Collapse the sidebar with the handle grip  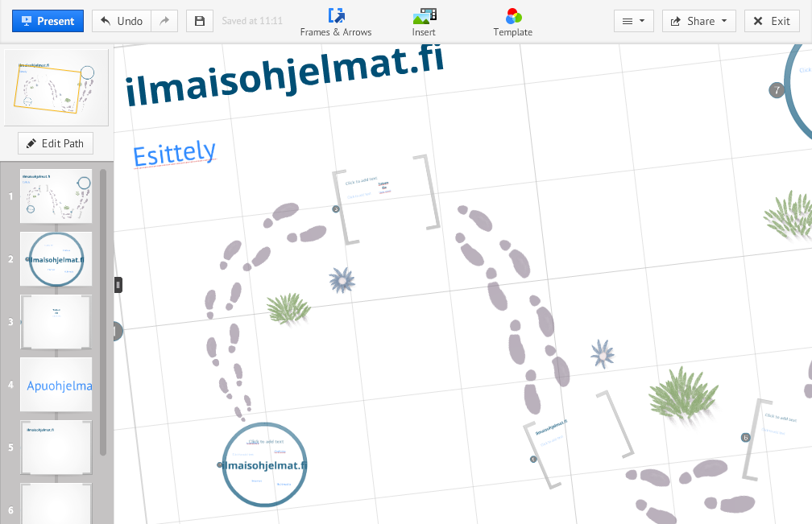pos(118,284)
